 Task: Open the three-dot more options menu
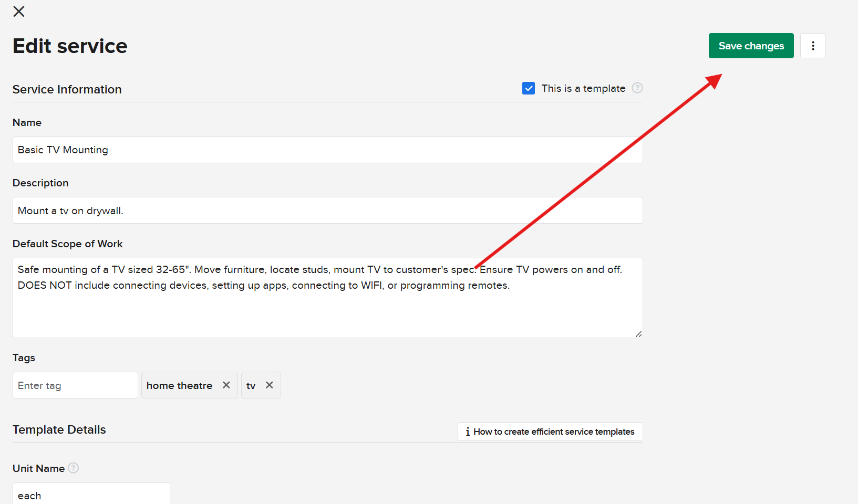tap(812, 46)
